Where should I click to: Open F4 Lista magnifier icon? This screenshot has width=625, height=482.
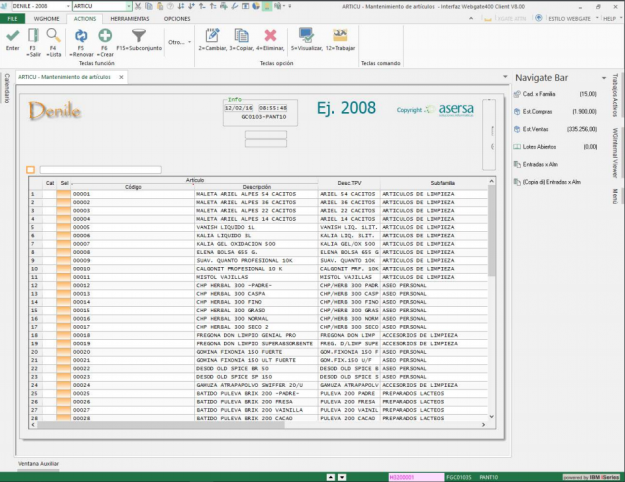(x=53, y=34)
